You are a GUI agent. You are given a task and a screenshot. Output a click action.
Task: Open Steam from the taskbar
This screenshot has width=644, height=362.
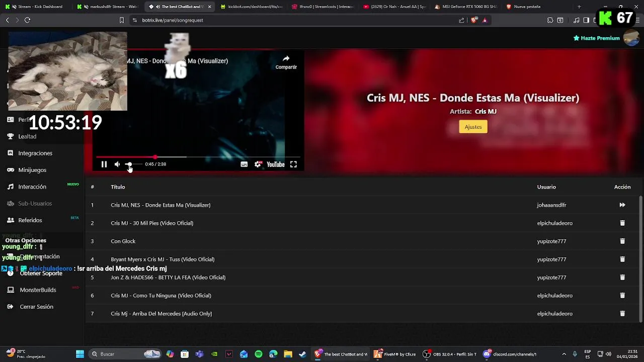pyautogui.click(x=302, y=354)
